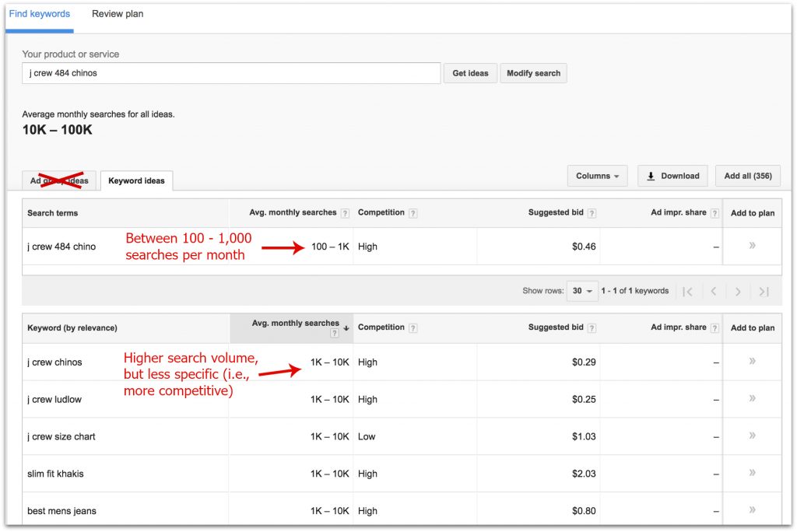797x532 pixels.
Task: Open help for keyword table Ad impr. share
Action: pos(714,328)
